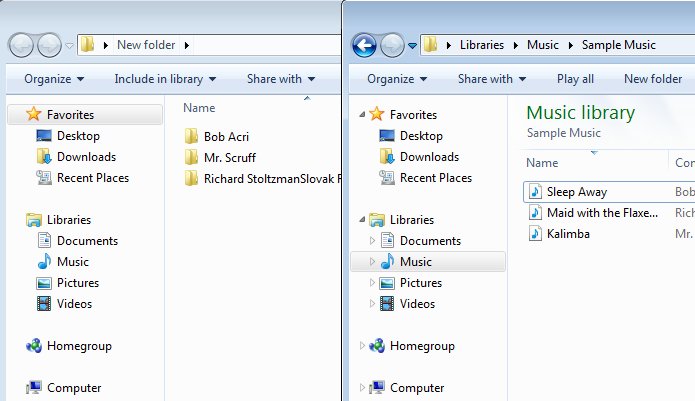Expand the Pictures library in the Sample Music sidebar

372,283
